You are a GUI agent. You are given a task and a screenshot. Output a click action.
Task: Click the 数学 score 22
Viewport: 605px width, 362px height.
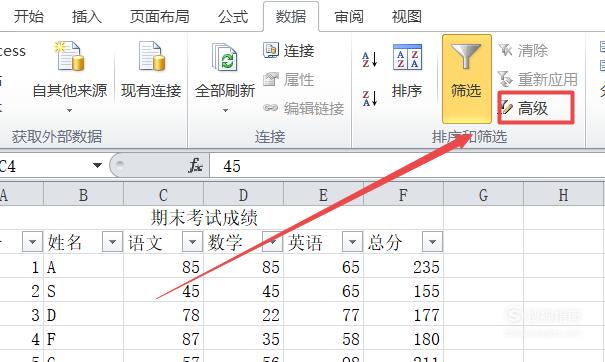tap(243, 315)
